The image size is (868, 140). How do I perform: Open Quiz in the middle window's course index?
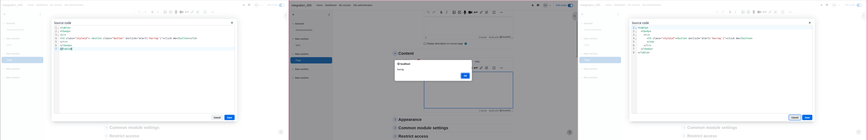298,46
